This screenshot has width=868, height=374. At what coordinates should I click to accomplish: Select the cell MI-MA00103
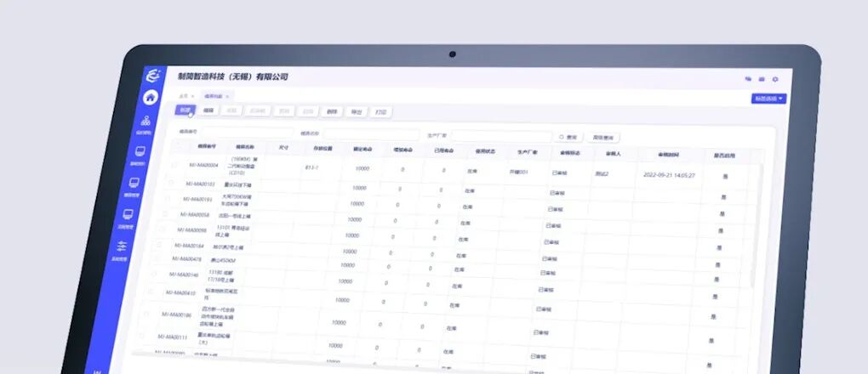[x=200, y=183]
